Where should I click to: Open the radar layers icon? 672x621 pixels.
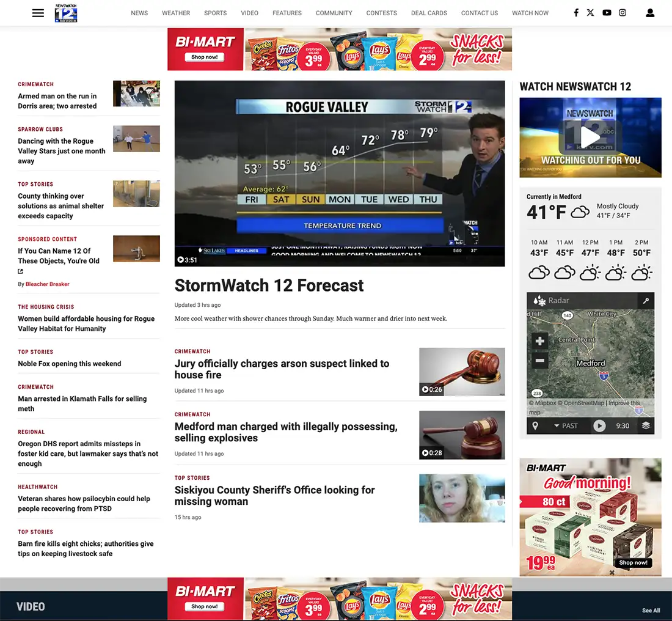tap(646, 426)
